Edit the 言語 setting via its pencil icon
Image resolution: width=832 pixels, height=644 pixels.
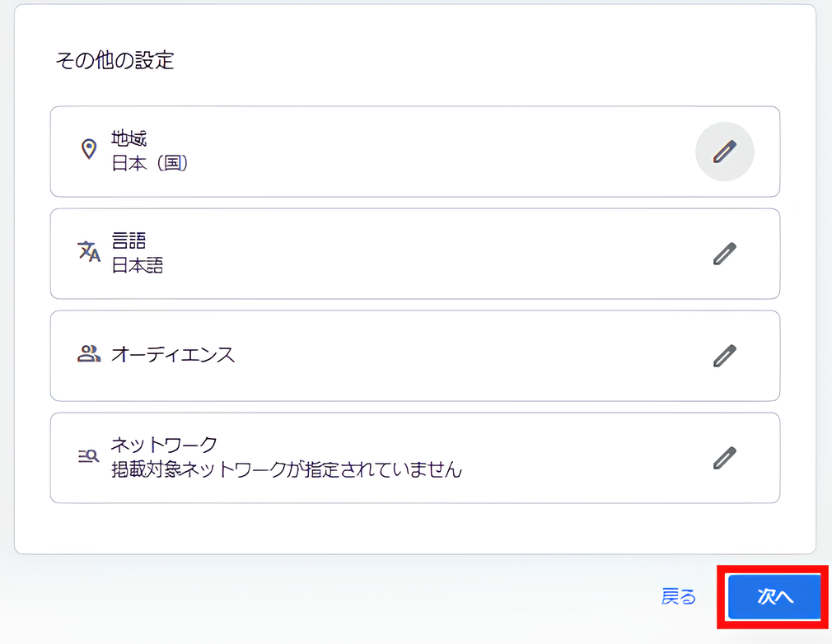tap(724, 253)
